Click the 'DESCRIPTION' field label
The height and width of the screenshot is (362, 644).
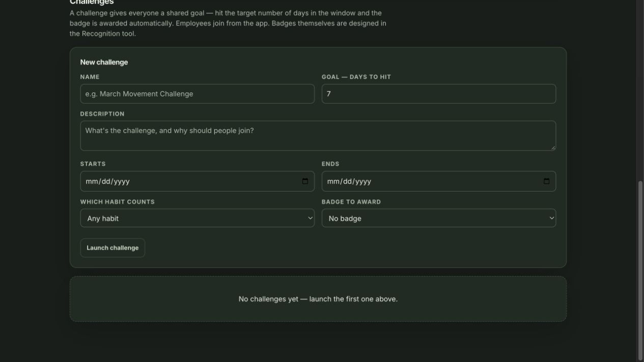(x=102, y=114)
